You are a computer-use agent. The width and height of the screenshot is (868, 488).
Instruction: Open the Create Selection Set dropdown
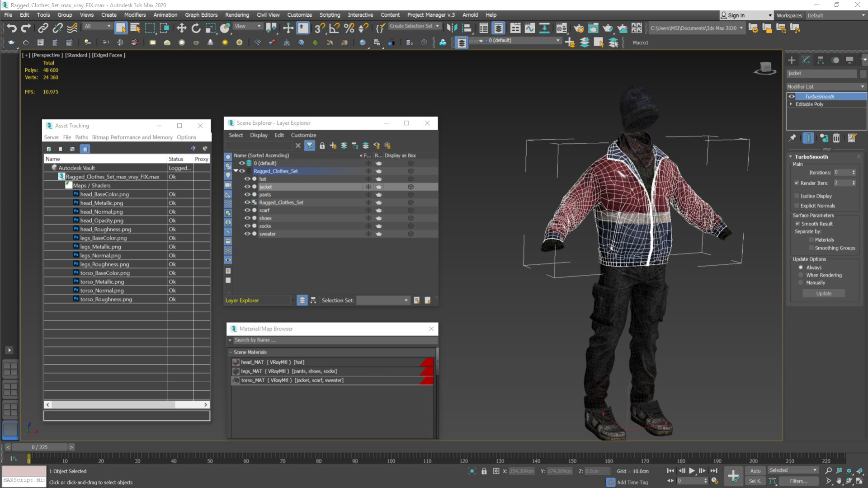pyautogui.click(x=414, y=26)
